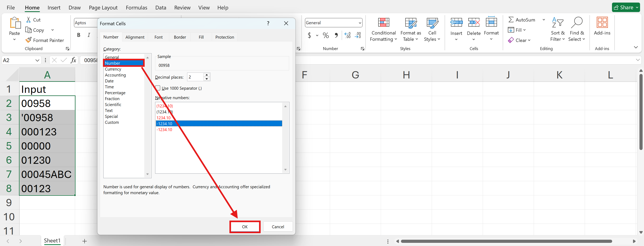Image resolution: width=644 pixels, height=246 pixels.
Task: Expand the AutoSum dropdown arrow
Action: pos(543,20)
